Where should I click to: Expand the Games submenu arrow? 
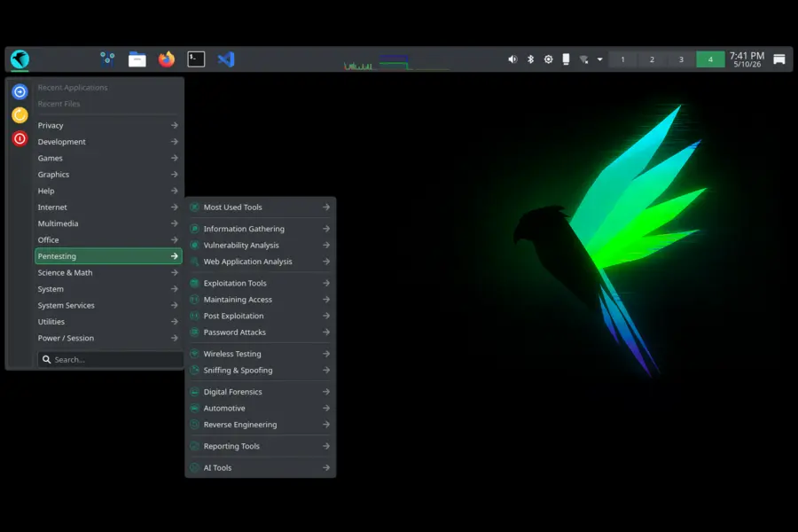(x=175, y=158)
